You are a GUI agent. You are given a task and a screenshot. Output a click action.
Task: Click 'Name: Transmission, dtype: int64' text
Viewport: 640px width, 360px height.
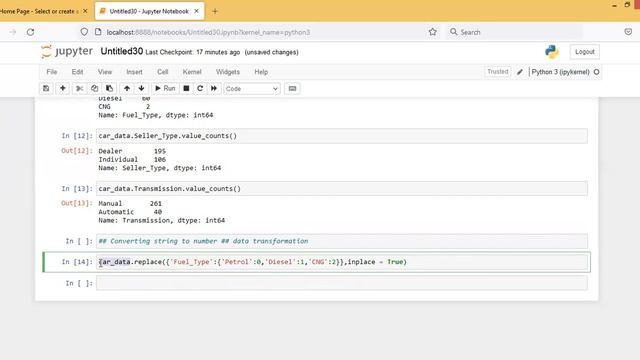(x=162, y=220)
